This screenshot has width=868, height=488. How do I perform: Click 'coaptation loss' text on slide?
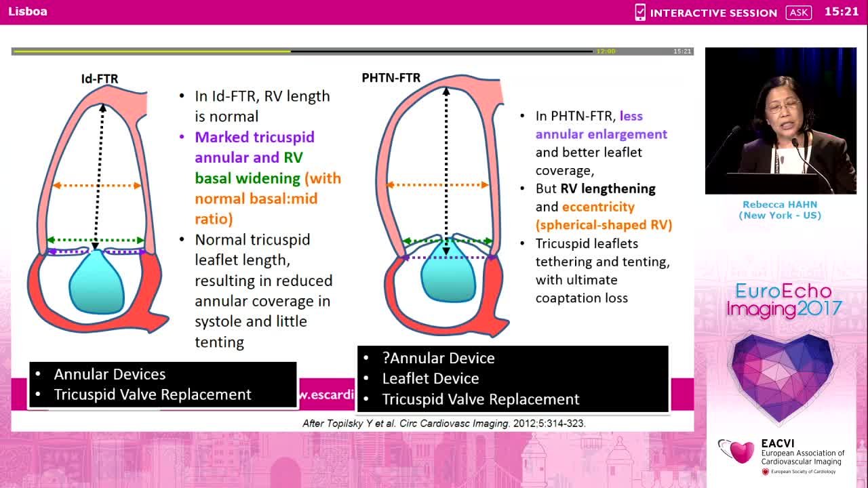(x=582, y=298)
